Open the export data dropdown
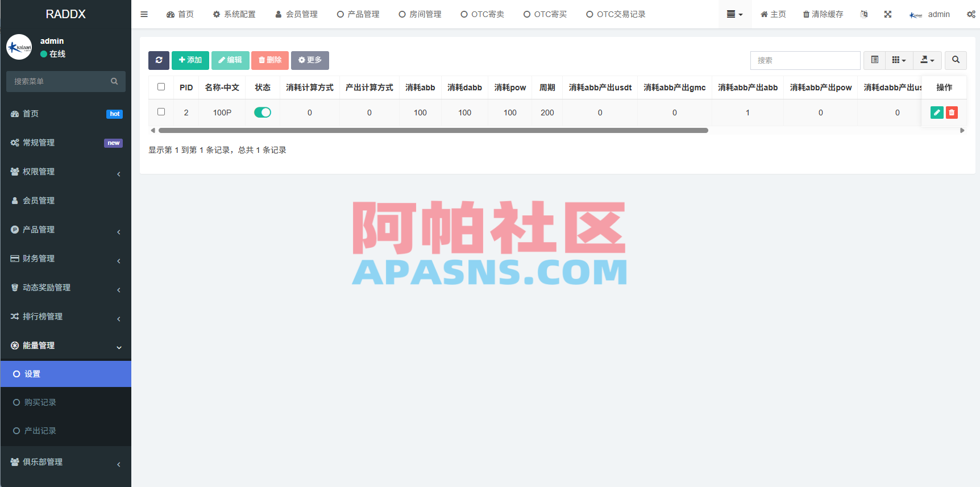 click(x=928, y=60)
